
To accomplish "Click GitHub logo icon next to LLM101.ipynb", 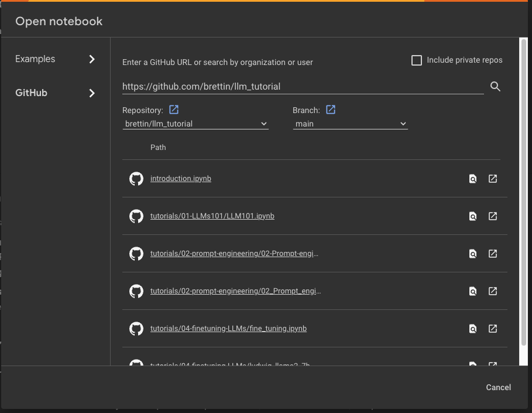I will (x=136, y=216).
